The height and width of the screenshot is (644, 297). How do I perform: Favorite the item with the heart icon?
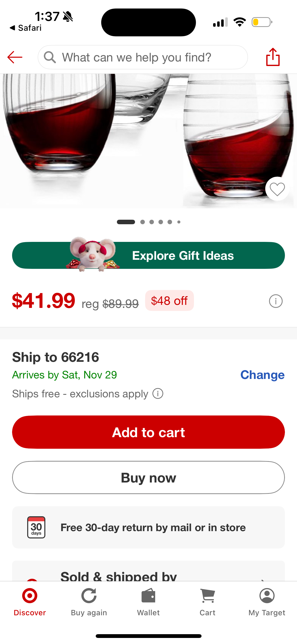coord(277,189)
